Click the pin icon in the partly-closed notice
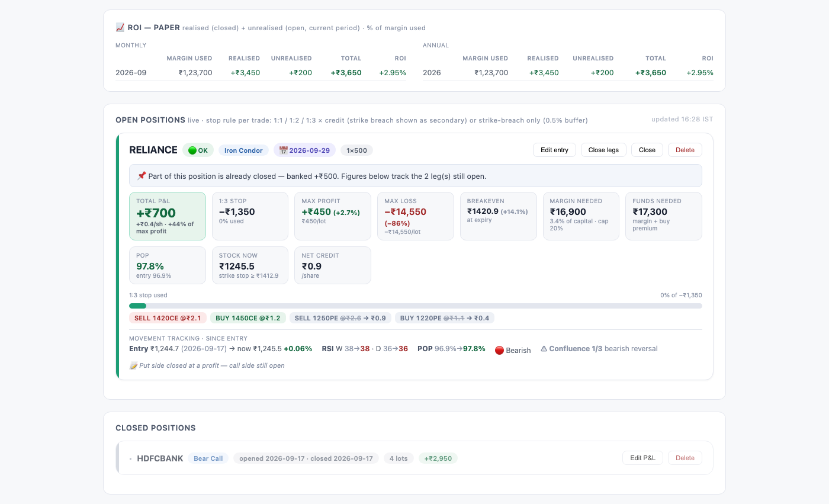 pos(142,176)
